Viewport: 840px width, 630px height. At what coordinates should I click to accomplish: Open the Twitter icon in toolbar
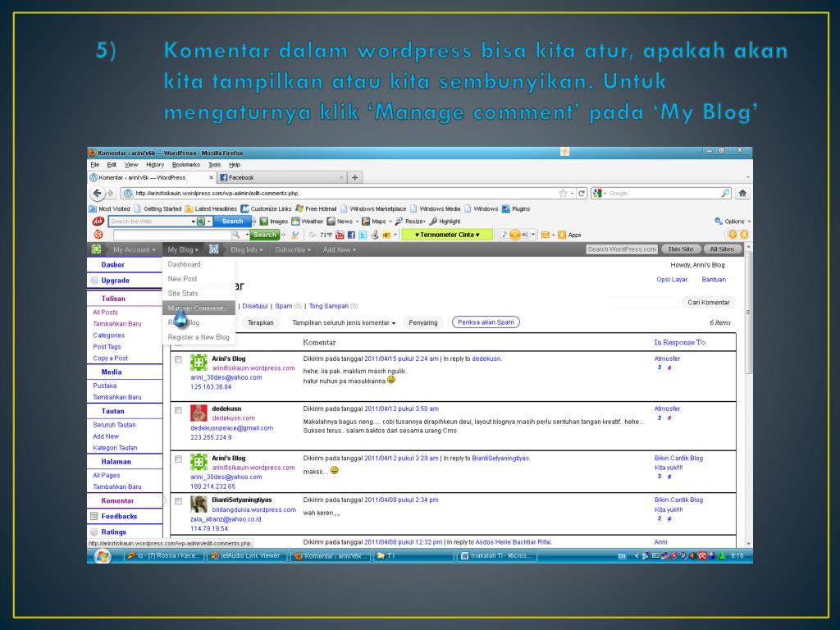pos(363,235)
